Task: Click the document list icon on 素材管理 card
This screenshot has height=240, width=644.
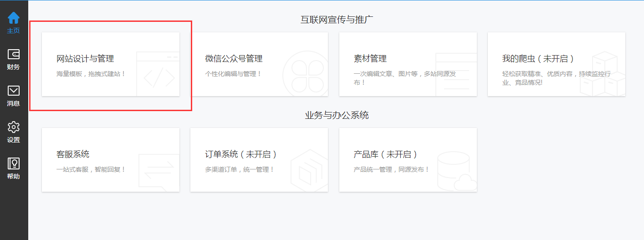Action: click(x=455, y=75)
